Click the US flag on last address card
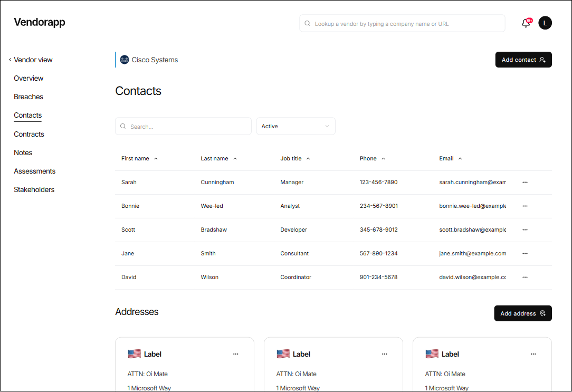The image size is (572, 392). [432, 353]
